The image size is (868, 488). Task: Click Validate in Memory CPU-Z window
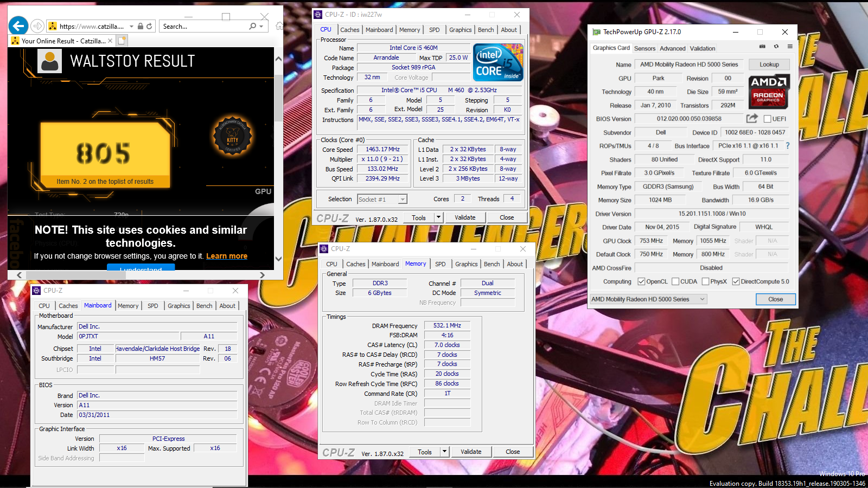tap(471, 452)
